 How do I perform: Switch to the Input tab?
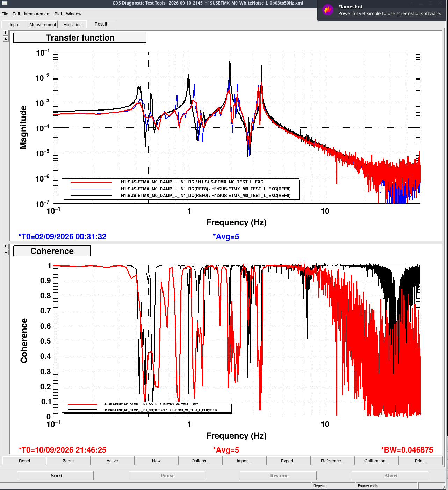pyautogui.click(x=14, y=24)
